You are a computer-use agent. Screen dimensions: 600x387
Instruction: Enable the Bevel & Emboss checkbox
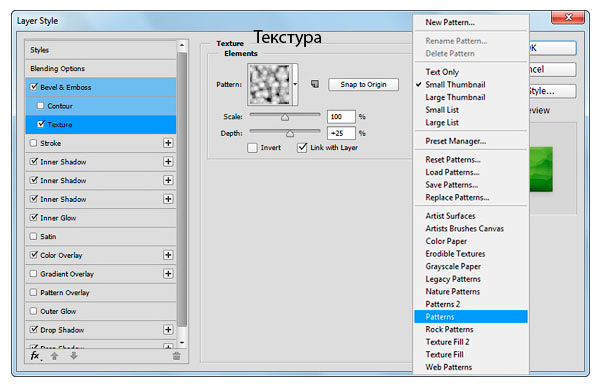[x=34, y=87]
